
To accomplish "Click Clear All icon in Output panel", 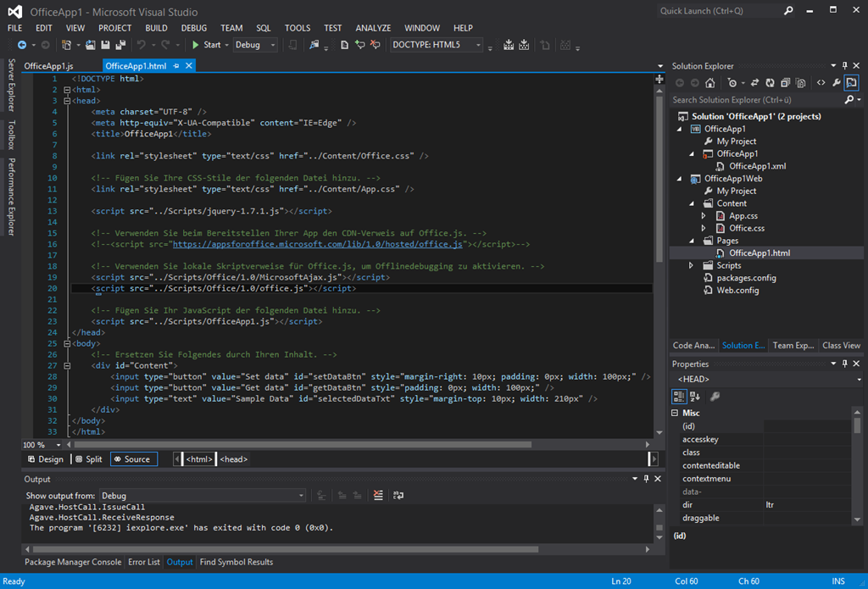I will (x=378, y=496).
